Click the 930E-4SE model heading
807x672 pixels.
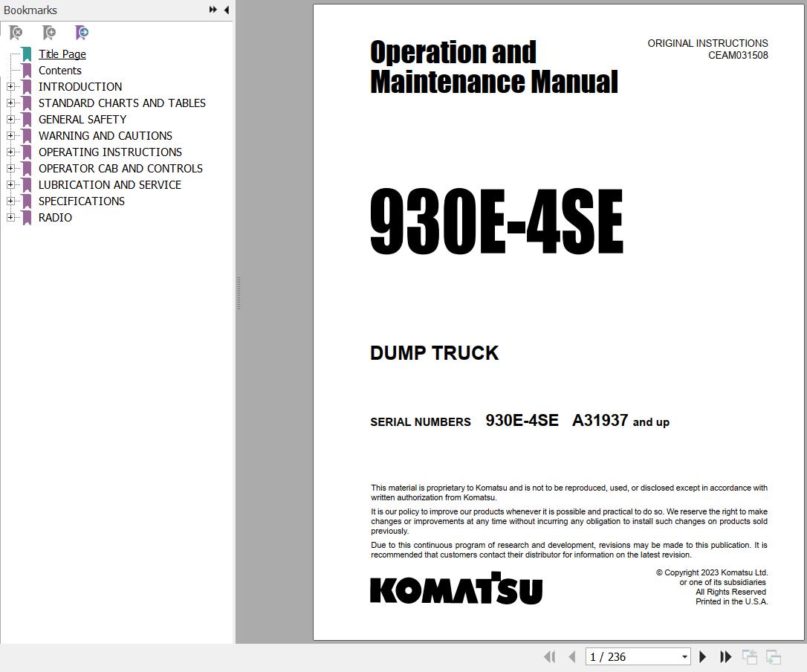click(x=496, y=222)
